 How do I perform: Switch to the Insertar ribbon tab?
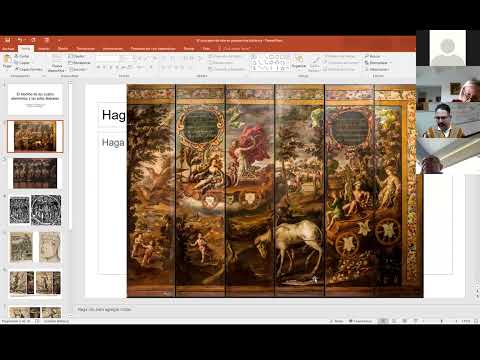44,49
